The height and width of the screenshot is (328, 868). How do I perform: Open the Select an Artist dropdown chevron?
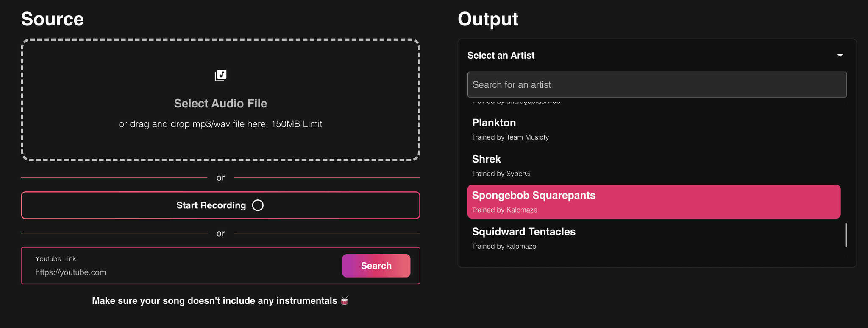(x=840, y=55)
